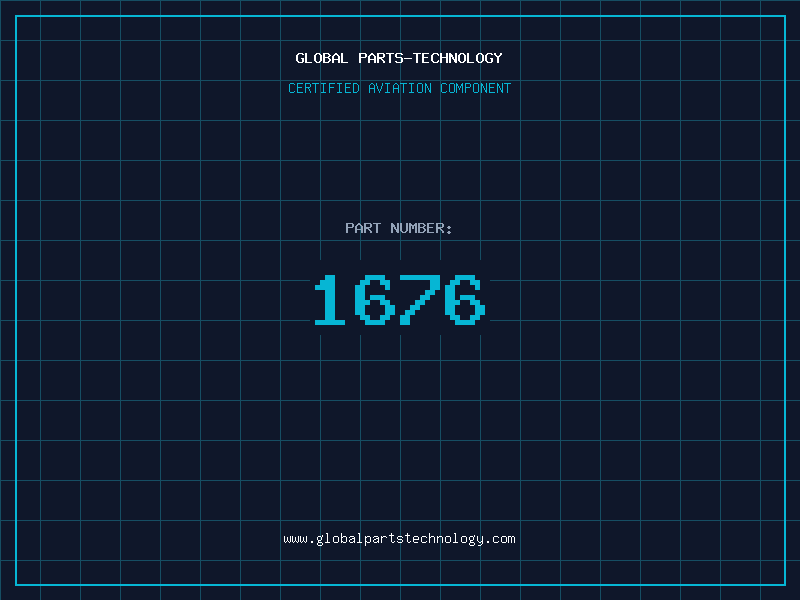
Task: Open the www.globalpartstechnology.com link
Action: point(399,539)
